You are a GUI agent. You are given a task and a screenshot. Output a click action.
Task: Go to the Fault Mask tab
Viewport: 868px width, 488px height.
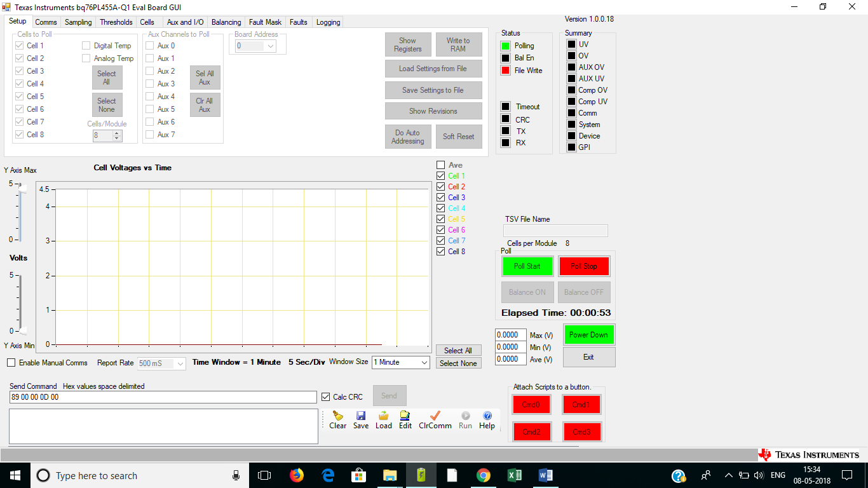[x=266, y=22]
